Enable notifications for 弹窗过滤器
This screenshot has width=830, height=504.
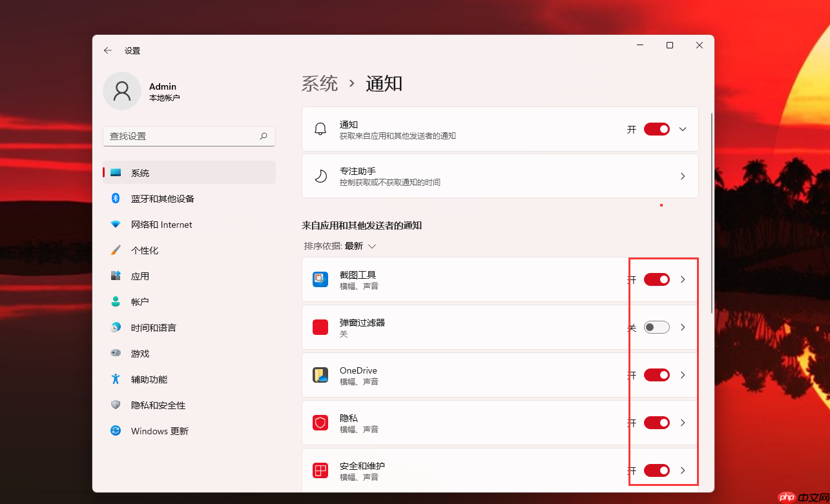tap(657, 327)
